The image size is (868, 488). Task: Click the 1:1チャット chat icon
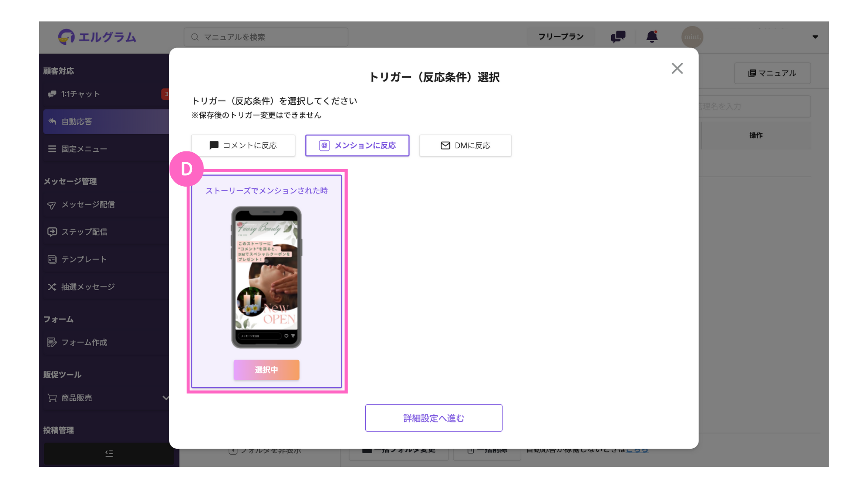pyautogui.click(x=52, y=94)
